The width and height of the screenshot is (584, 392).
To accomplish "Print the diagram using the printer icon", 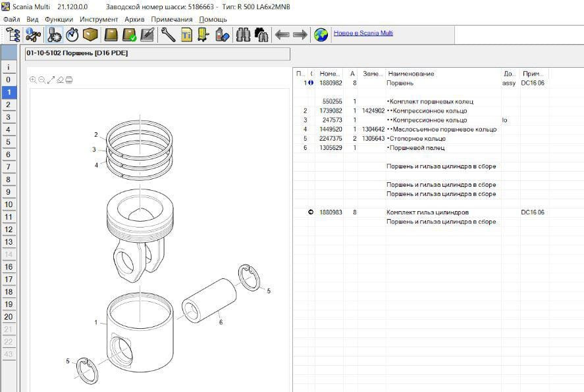I will [x=69, y=80].
